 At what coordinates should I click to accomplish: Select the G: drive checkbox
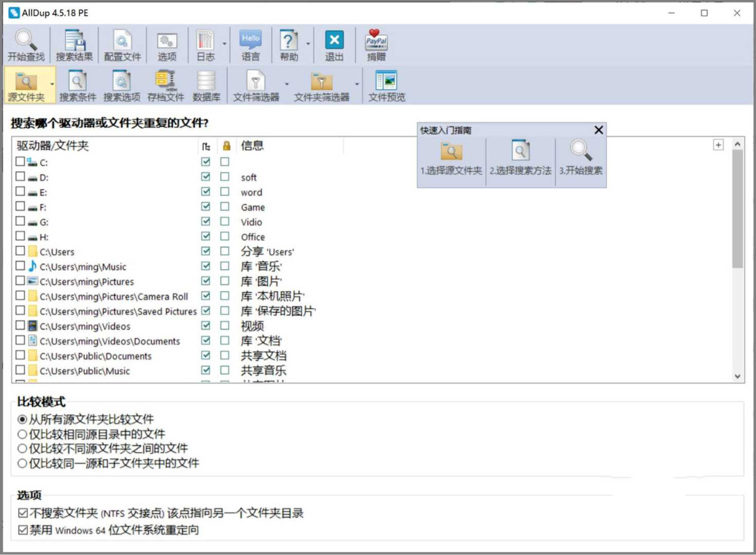pos(21,222)
